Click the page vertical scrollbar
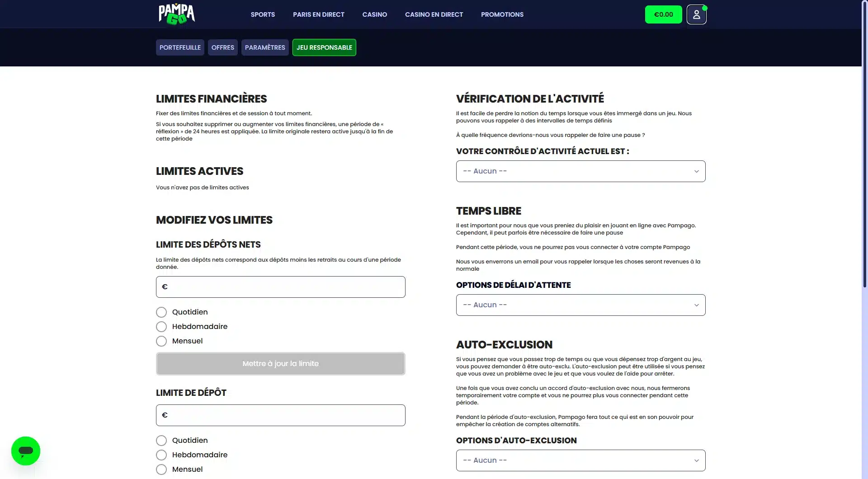This screenshot has width=868, height=479. pos(864,145)
